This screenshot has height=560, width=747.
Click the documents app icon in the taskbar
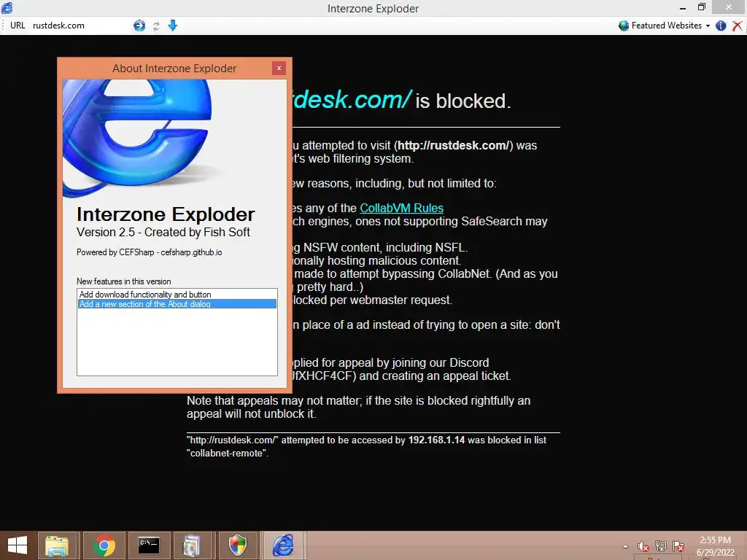tap(192, 545)
